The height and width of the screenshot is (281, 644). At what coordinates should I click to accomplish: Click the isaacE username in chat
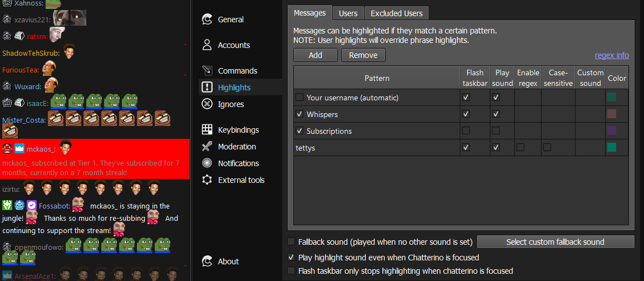click(x=38, y=104)
